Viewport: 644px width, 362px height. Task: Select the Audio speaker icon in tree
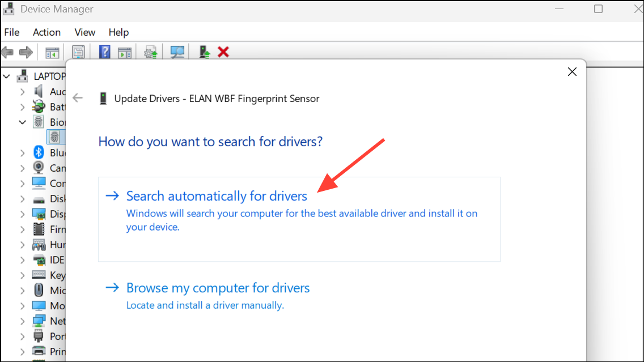39,92
